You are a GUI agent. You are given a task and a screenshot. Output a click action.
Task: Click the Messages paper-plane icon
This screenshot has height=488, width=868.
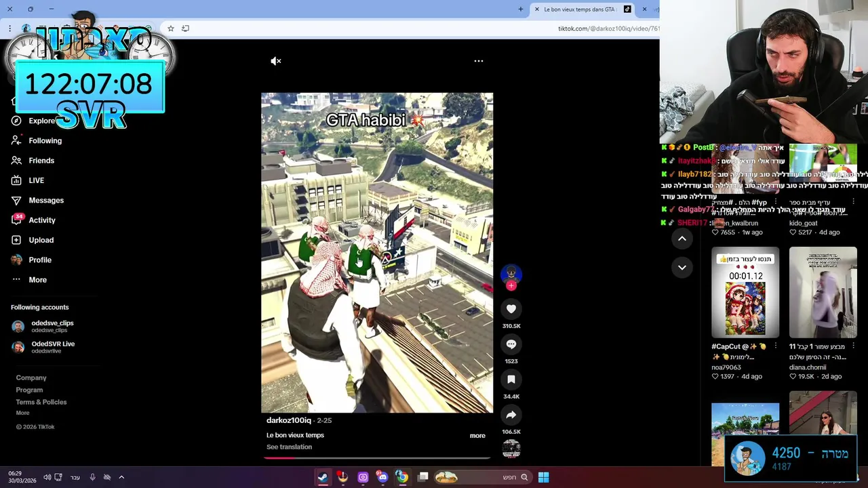(16, 201)
